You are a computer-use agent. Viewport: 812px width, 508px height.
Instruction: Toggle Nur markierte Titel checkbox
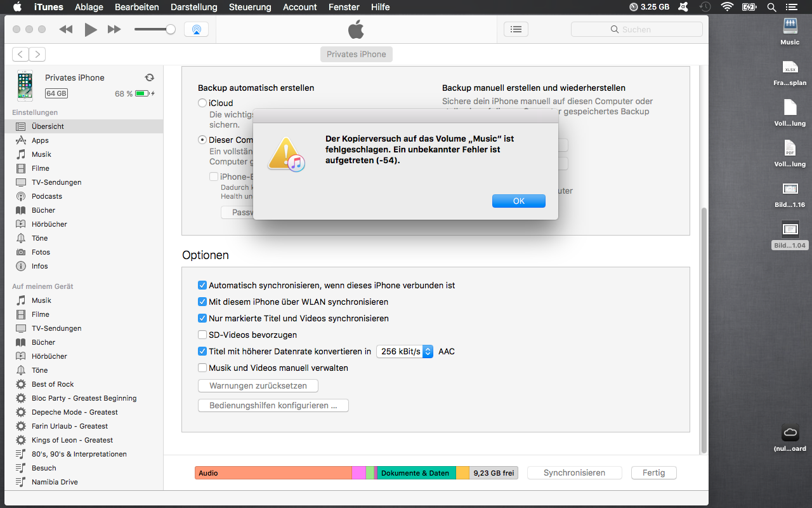pyautogui.click(x=202, y=319)
